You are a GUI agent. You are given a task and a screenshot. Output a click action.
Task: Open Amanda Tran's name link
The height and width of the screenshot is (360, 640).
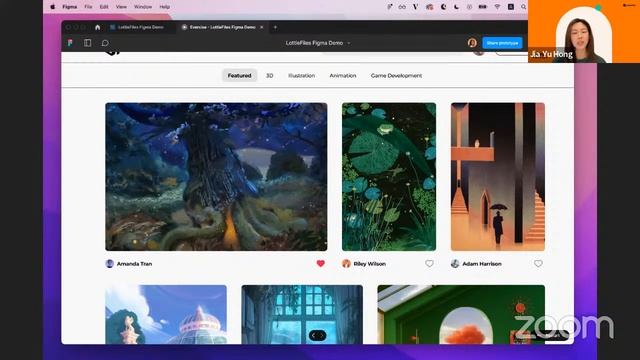coord(134,264)
